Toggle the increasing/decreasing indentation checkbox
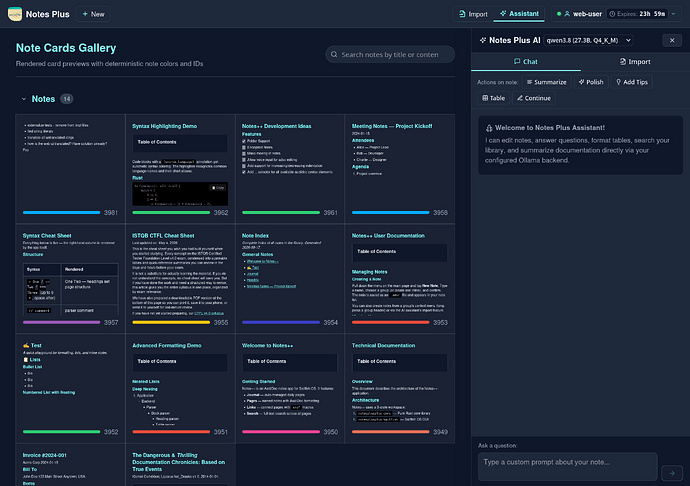This screenshot has width=690, height=486. [244, 166]
